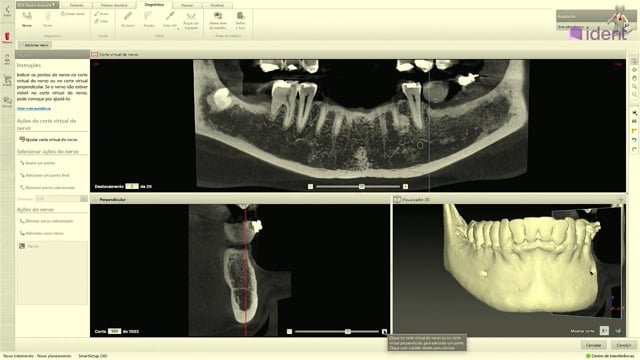Open the diameter combo box dropdown arrow
The width and height of the screenshot is (640, 360).
(84, 199)
